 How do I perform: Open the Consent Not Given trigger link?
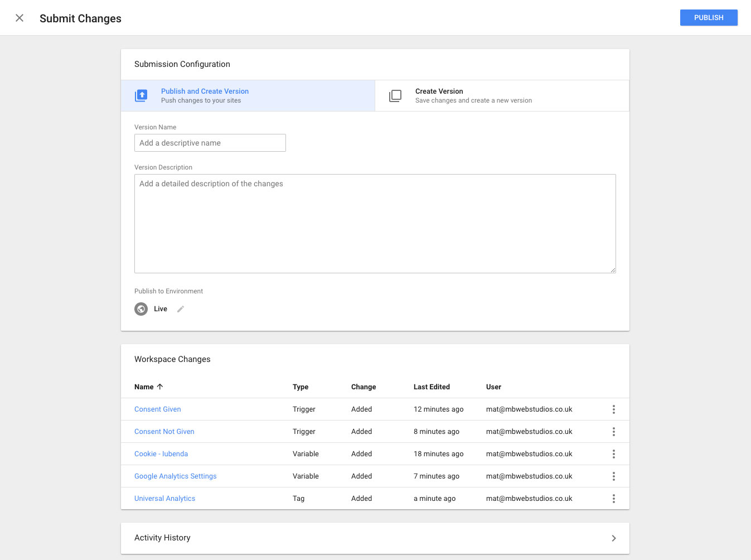(x=164, y=432)
